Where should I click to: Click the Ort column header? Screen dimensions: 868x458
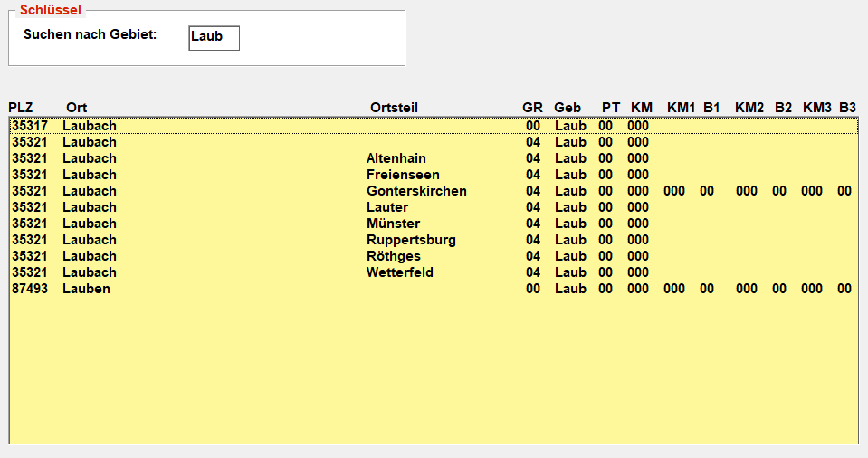[x=77, y=108]
